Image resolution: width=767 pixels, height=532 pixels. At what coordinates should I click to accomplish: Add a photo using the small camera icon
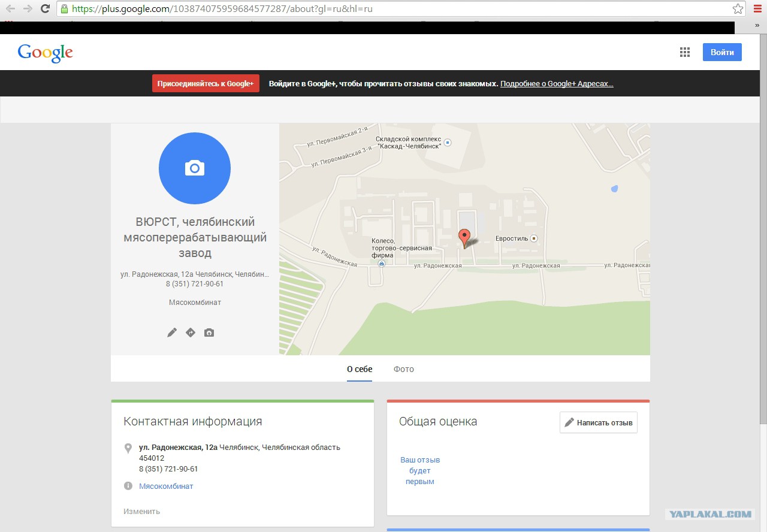coord(209,332)
